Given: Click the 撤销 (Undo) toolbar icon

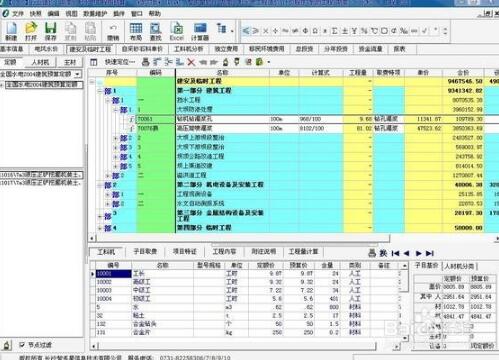Looking at the screenshot, I should pos(113,31).
